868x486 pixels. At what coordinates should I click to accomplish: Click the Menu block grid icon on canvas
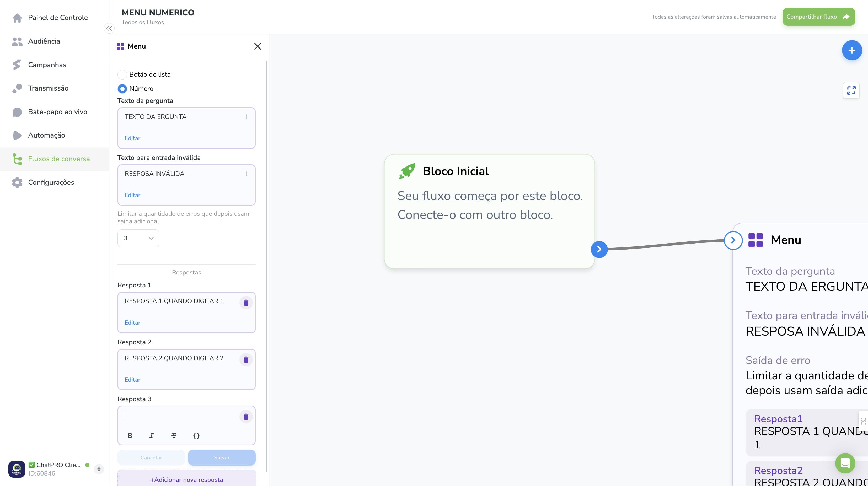coord(756,240)
